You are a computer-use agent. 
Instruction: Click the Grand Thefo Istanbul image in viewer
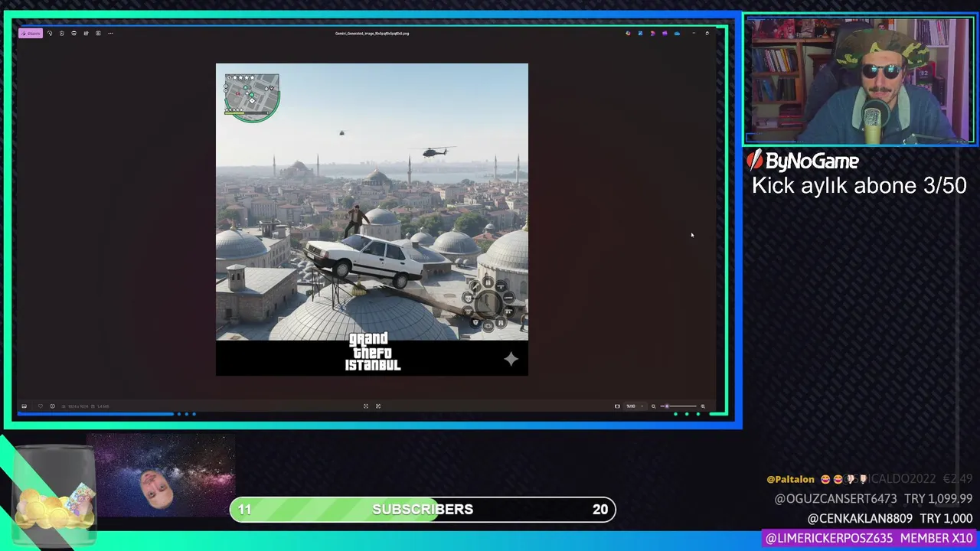(372, 220)
